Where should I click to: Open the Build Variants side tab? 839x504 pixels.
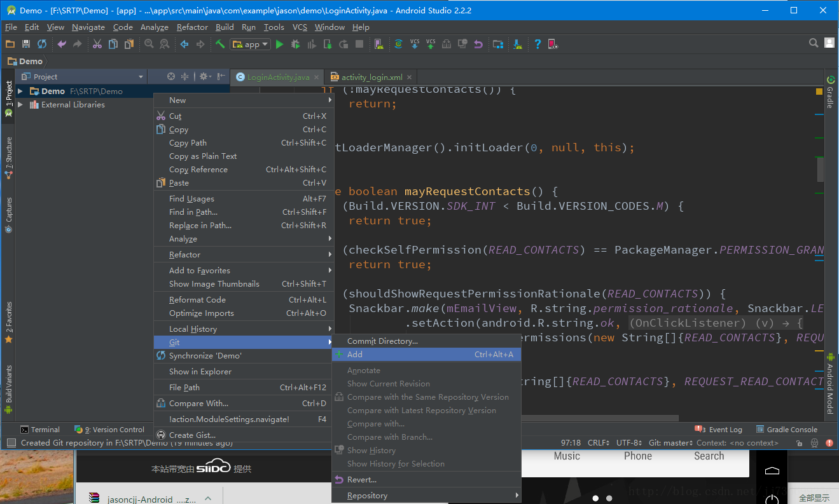coord(8,388)
